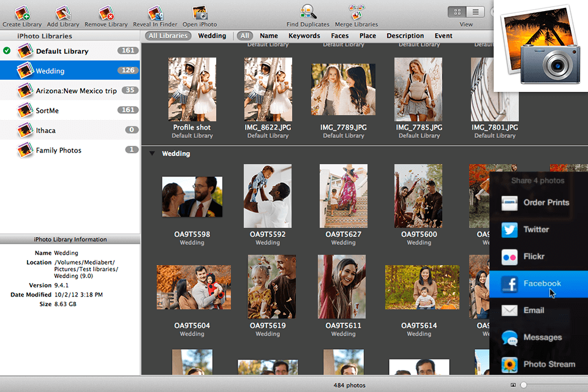
Task: Click the size value 8.63 GB
Action: tap(66, 304)
